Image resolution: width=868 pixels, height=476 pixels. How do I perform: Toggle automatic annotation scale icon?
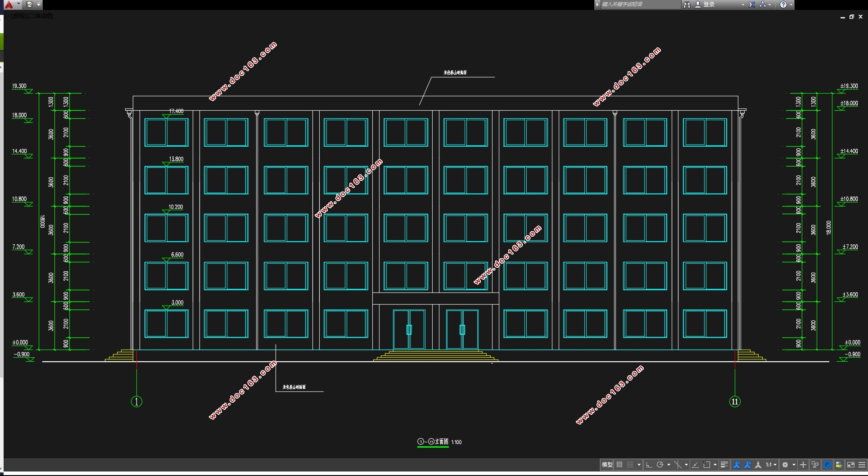coord(748,465)
